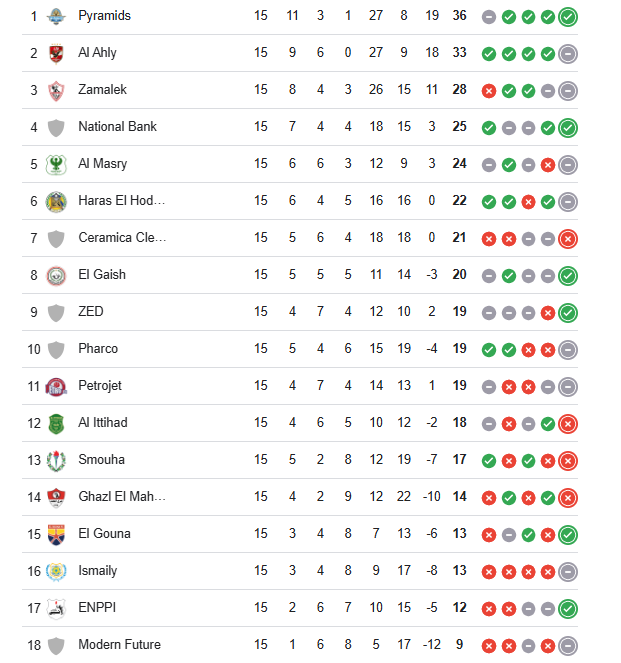Click the ENPPI club logo
The height and width of the screenshot is (663, 621).
(x=56, y=608)
